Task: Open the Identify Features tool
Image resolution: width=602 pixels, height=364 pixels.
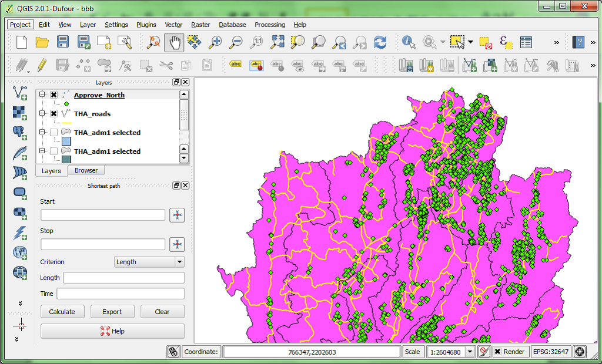Action: 406,42
